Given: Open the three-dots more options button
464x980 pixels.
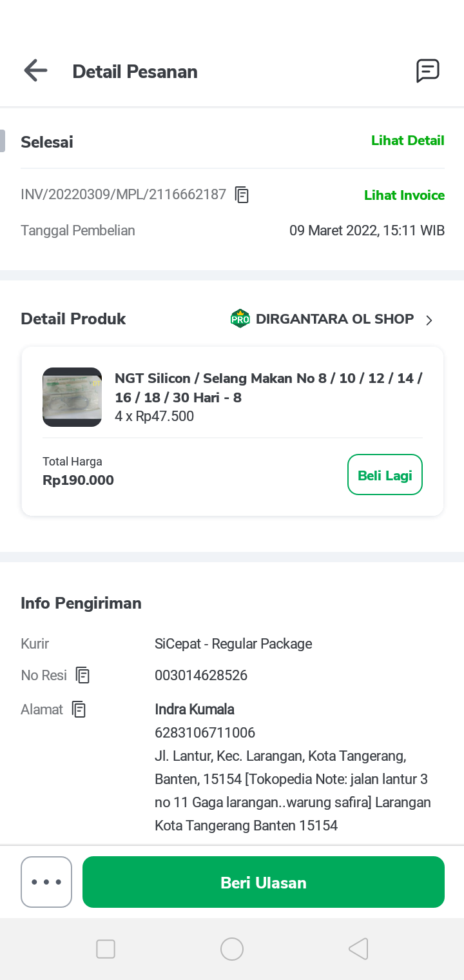Looking at the screenshot, I should [46, 882].
